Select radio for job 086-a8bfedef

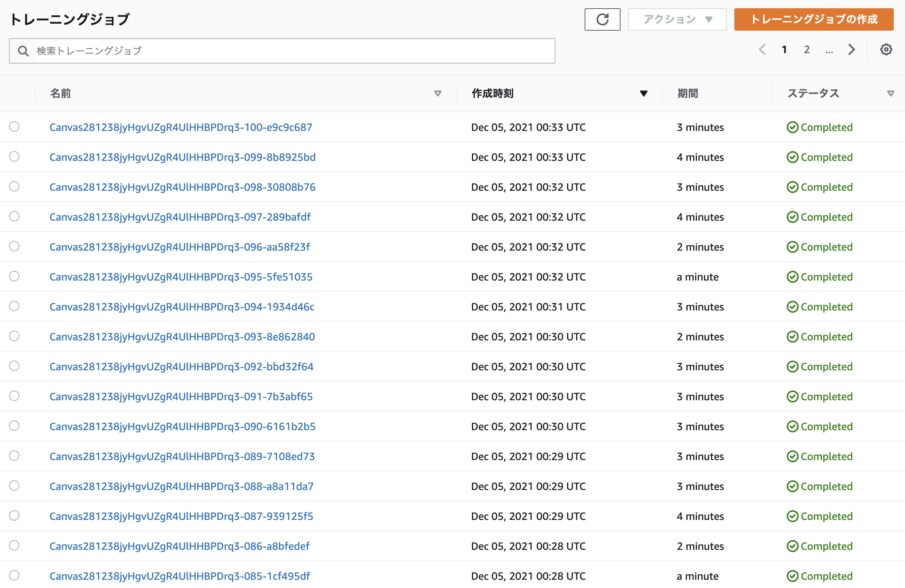(x=15, y=545)
